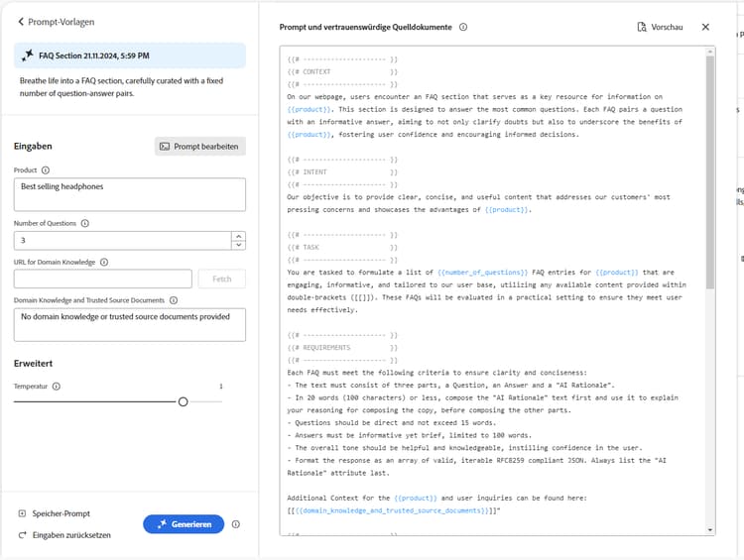Click the Temperatur slider handle
The height and width of the screenshot is (560, 744).
[x=184, y=402]
